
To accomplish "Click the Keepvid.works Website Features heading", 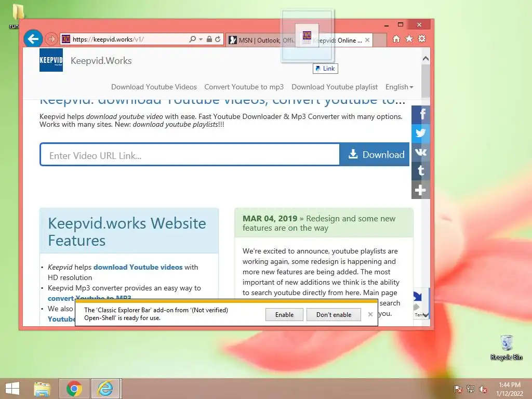I will click(x=127, y=232).
